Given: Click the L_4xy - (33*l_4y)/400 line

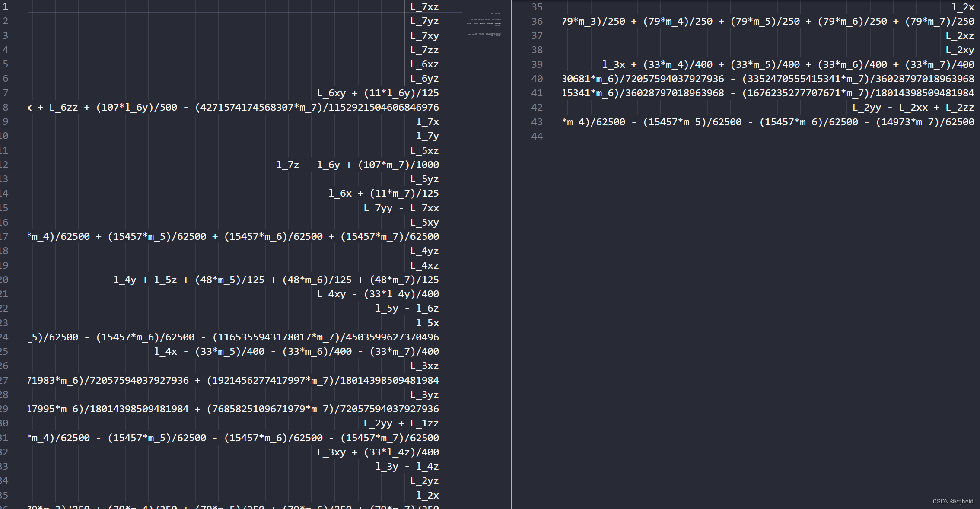Looking at the screenshot, I should (x=378, y=294).
